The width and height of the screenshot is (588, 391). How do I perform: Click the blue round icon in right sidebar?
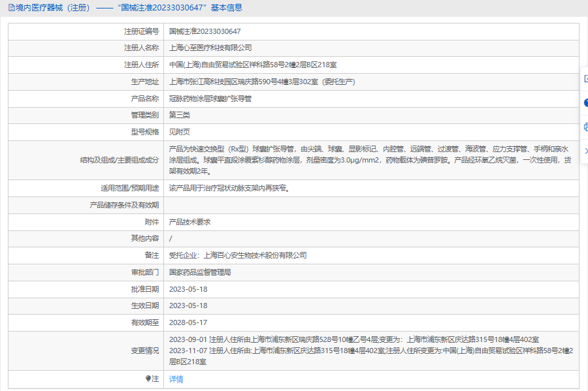[585, 102]
